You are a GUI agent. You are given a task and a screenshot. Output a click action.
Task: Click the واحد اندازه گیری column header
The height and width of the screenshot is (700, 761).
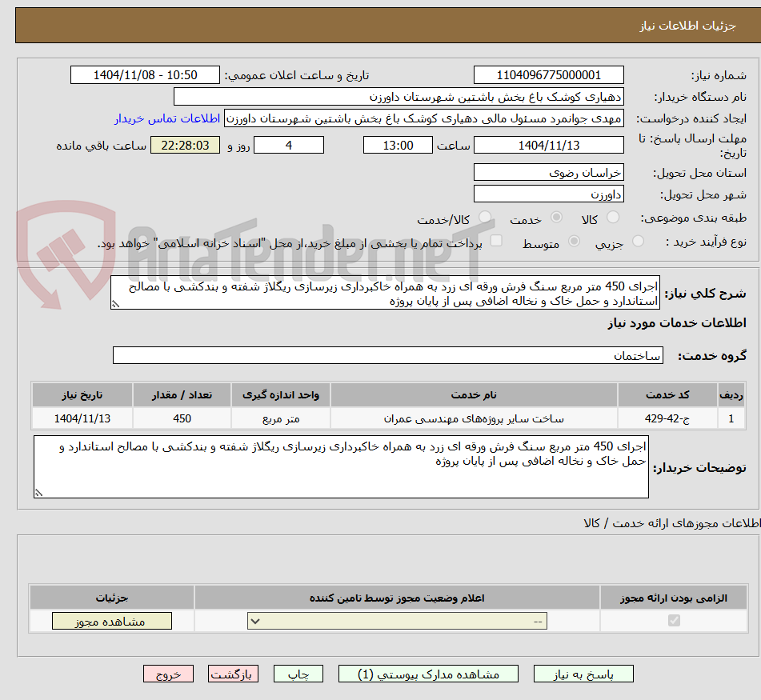[x=281, y=395]
